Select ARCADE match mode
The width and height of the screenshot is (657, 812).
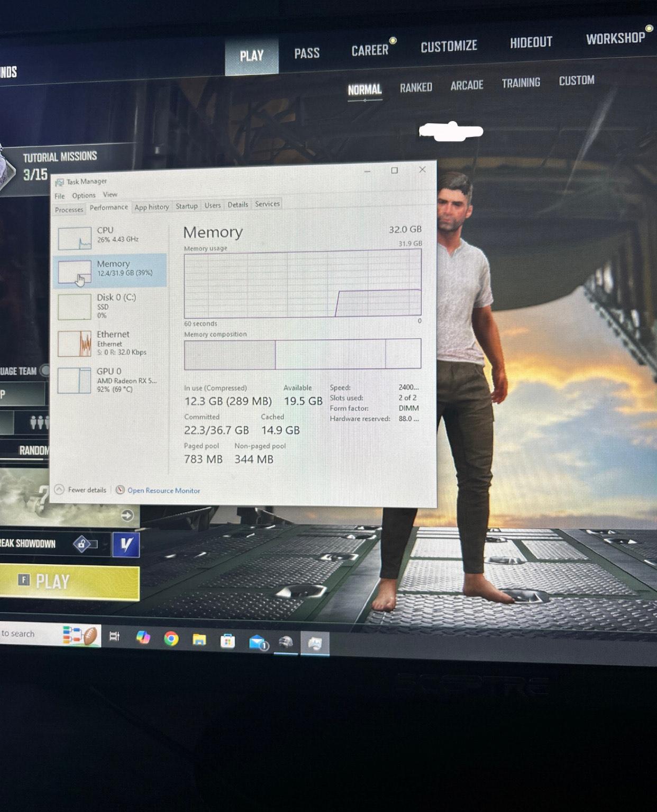(x=467, y=85)
